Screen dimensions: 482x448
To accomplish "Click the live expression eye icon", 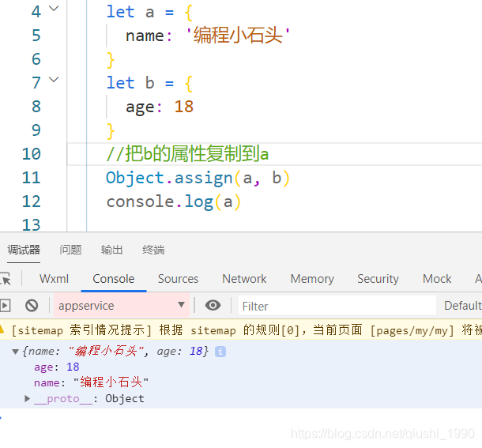I will point(213,305).
